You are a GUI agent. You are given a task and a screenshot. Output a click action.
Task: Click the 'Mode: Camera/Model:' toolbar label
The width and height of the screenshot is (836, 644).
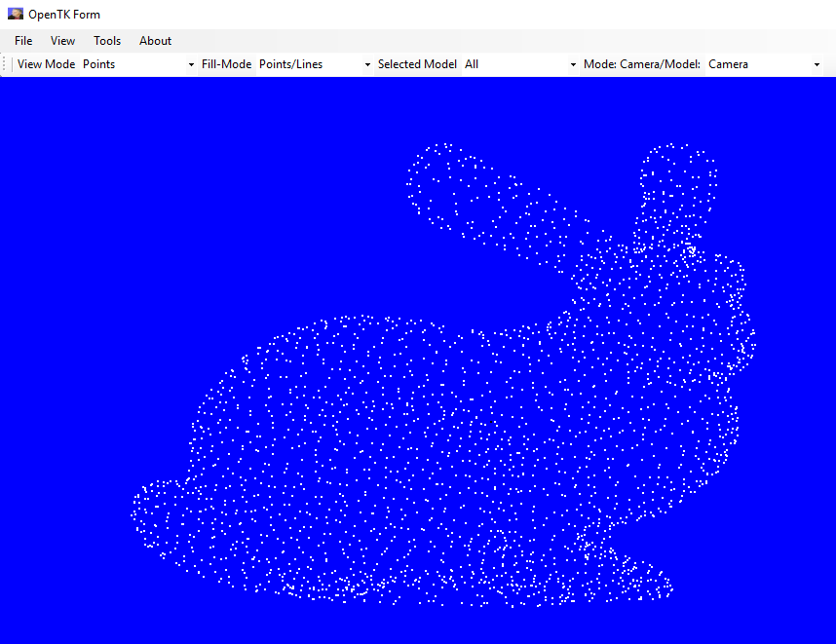[x=642, y=64]
